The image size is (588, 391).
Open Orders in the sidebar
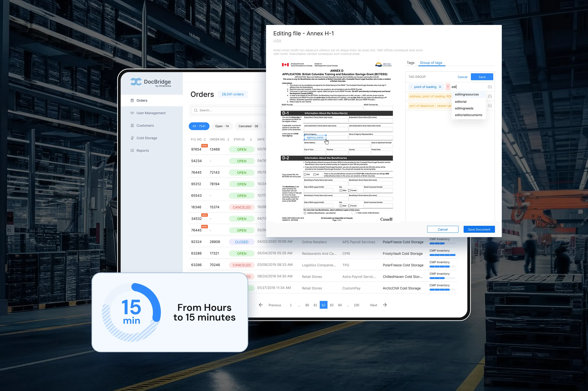(142, 101)
